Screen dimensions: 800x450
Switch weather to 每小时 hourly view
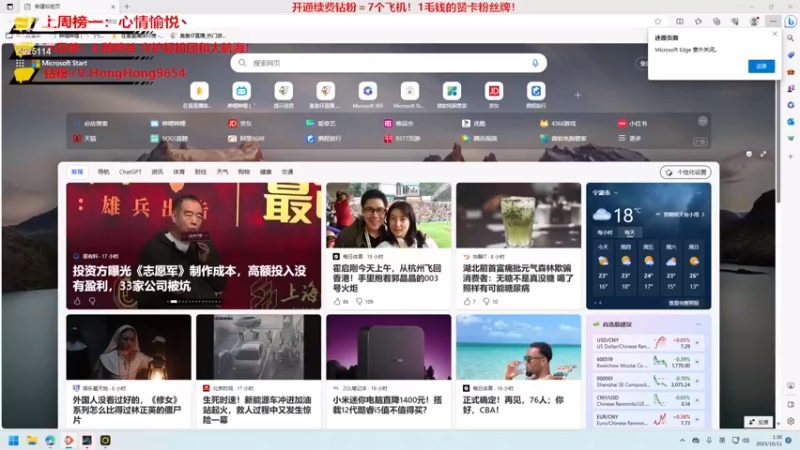click(605, 233)
